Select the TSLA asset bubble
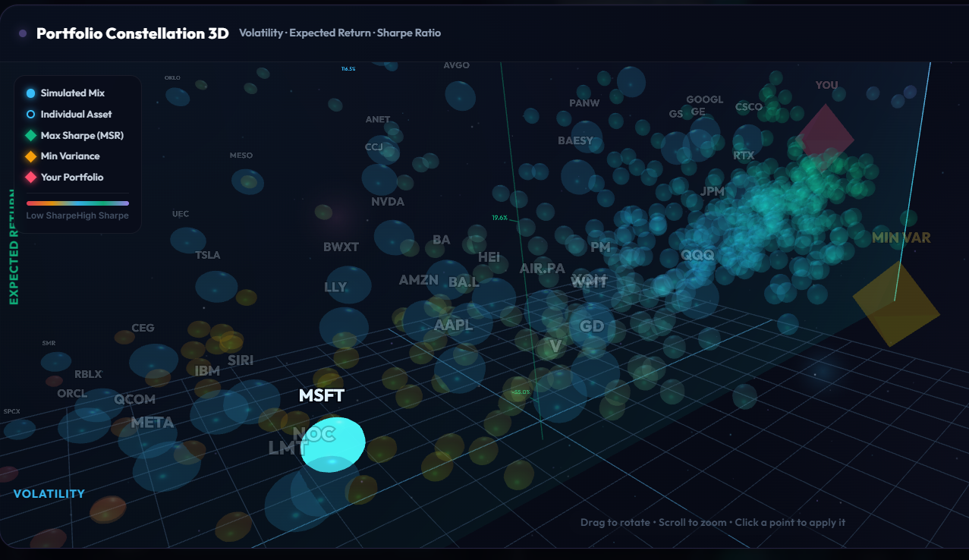This screenshot has width=969, height=560. 216,286
